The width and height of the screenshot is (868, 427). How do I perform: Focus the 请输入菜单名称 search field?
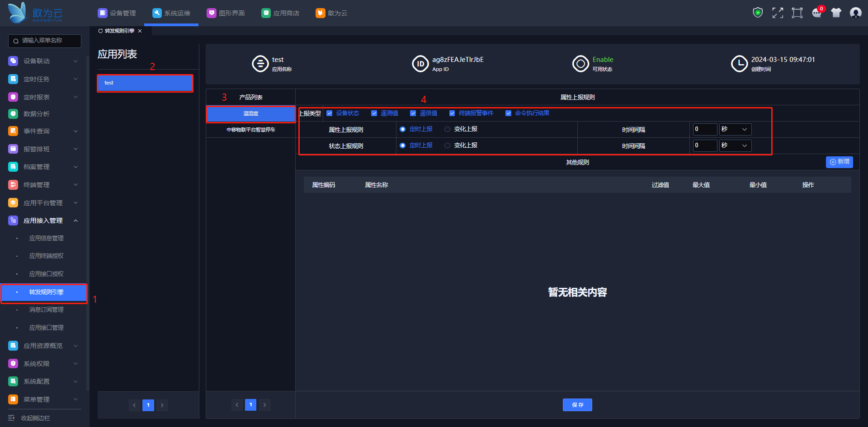pos(45,41)
